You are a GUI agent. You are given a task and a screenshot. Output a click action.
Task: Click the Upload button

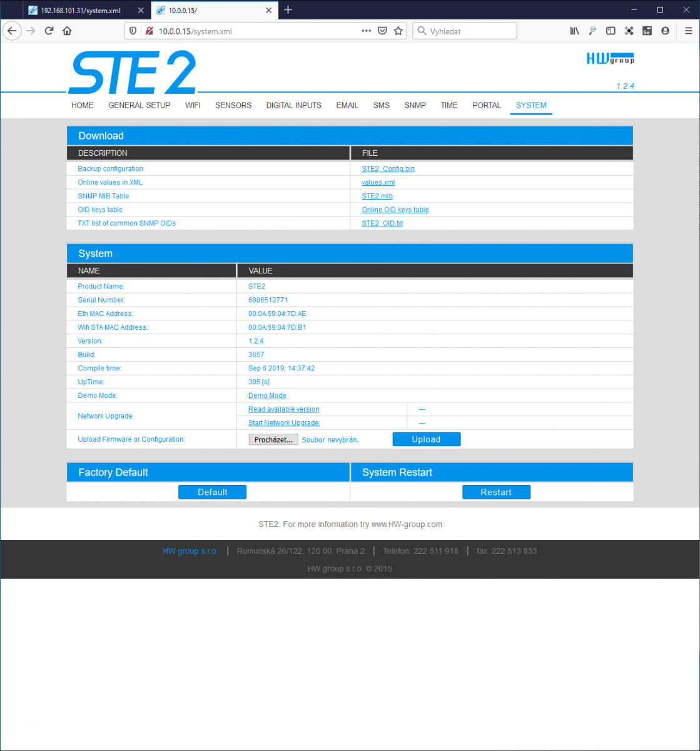427,439
